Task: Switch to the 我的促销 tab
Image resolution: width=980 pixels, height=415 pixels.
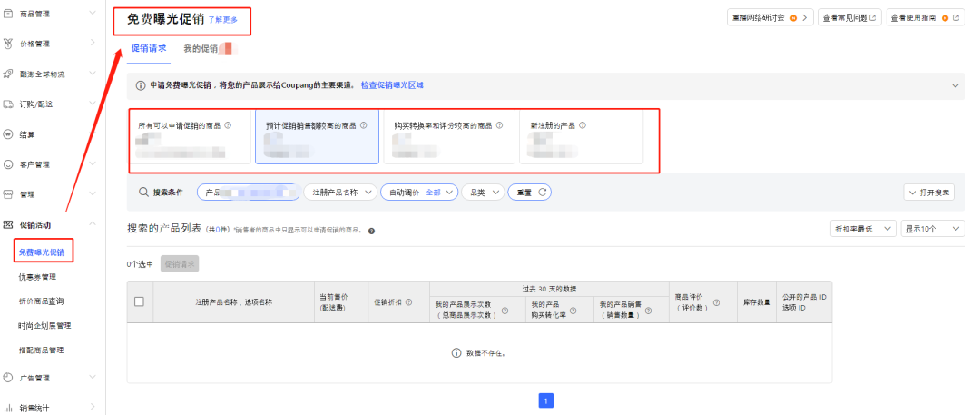Action: (201, 49)
